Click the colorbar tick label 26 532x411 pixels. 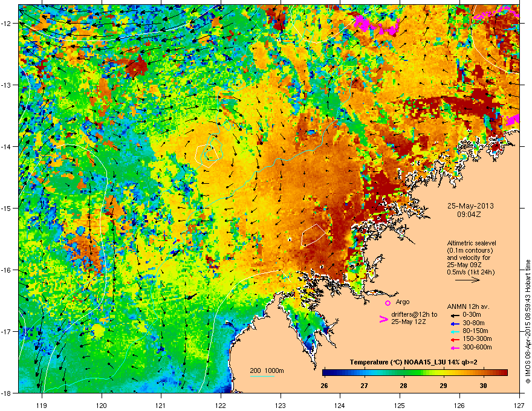(325, 386)
